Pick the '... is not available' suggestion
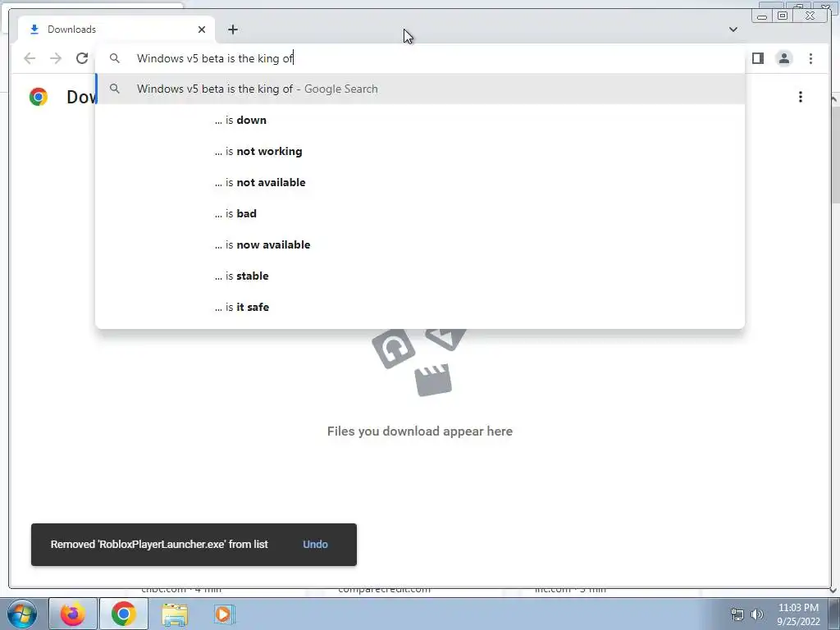The width and height of the screenshot is (840, 630). tap(420, 182)
